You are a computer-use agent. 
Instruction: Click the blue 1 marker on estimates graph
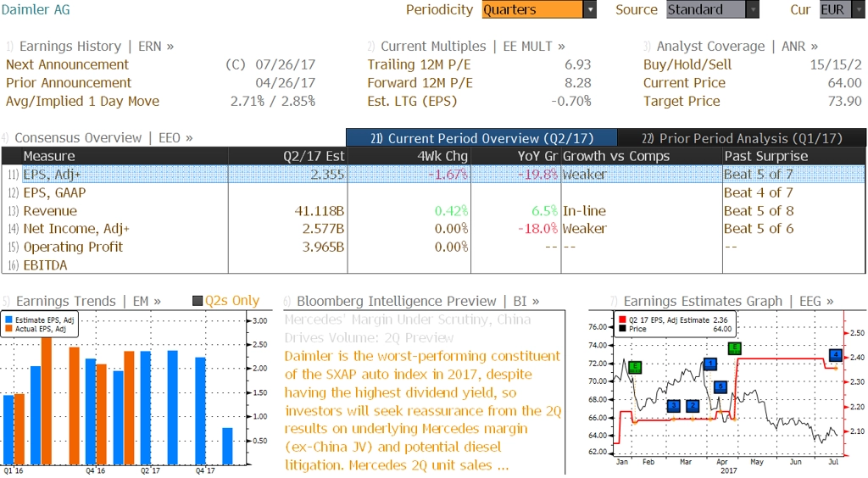coord(710,364)
